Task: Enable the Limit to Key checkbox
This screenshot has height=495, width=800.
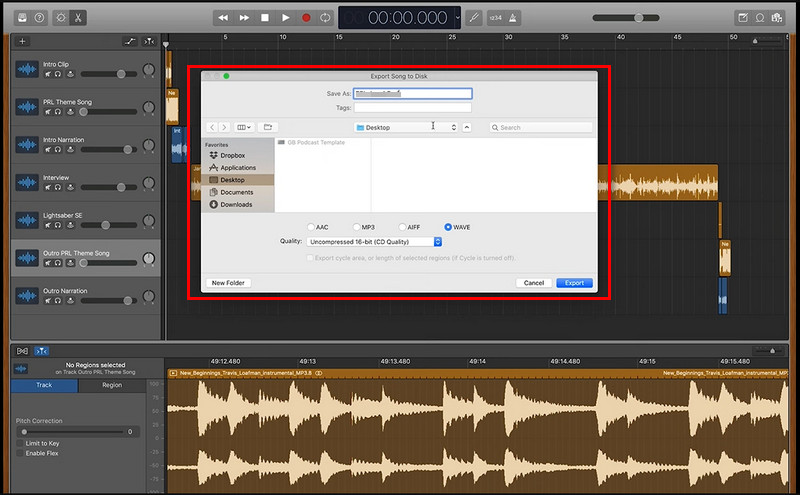Action: (x=20, y=443)
